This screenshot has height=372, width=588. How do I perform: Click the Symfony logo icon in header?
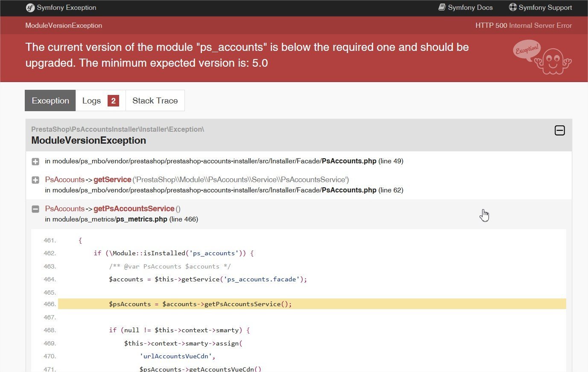point(30,8)
